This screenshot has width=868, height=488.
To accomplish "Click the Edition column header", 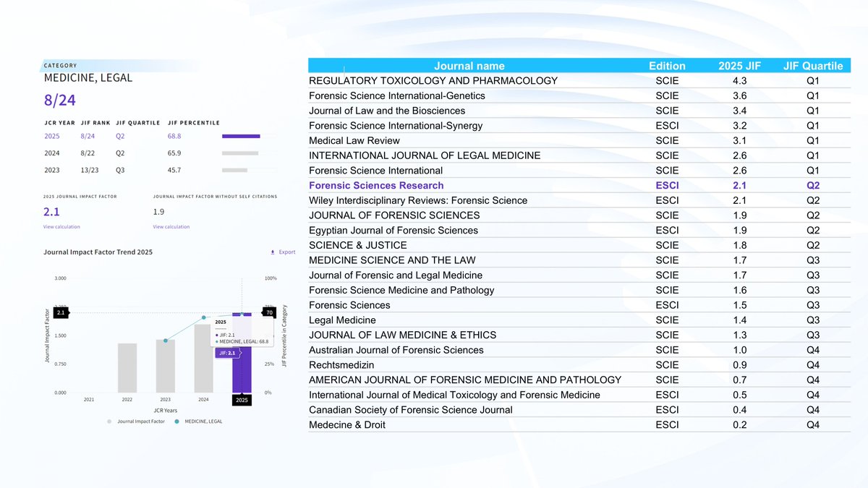I will pos(667,66).
